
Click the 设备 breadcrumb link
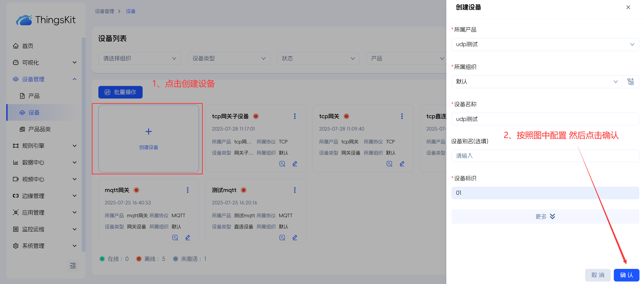coord(131,11)
